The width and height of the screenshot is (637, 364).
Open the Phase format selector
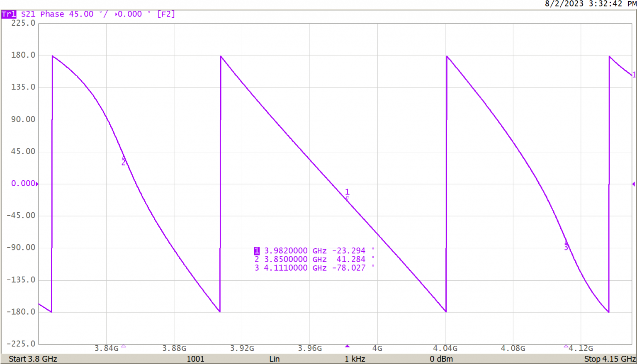52,14
